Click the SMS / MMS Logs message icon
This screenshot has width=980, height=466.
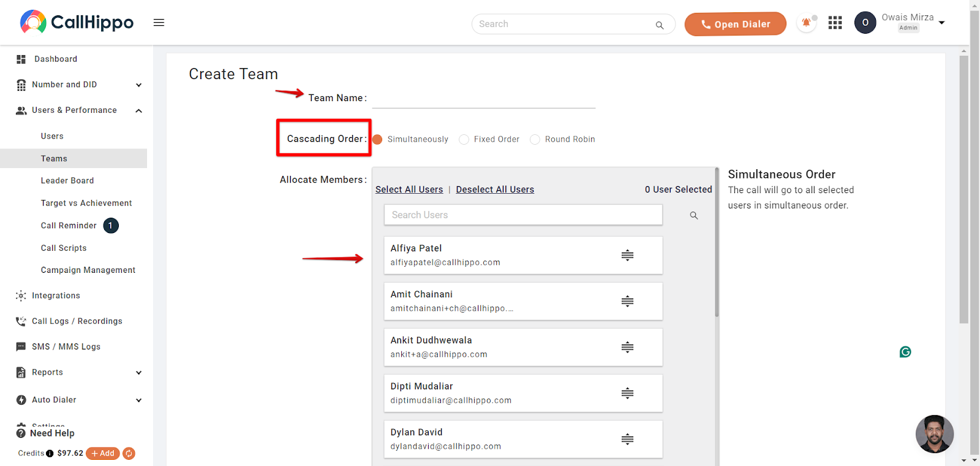click(21, 347)
